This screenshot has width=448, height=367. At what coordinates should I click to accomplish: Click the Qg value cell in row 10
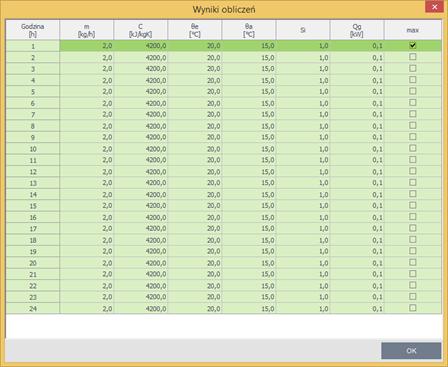tap(357, 149)
